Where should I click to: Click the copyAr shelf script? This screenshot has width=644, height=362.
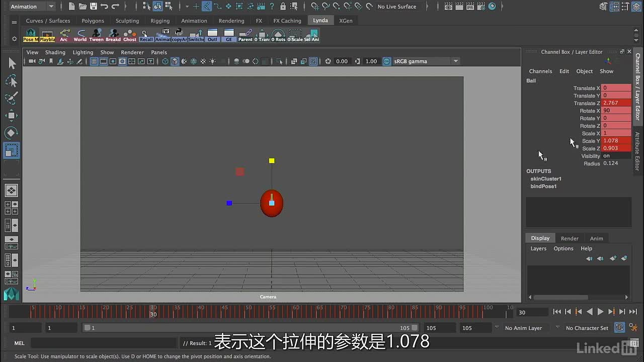pos(180,35)
